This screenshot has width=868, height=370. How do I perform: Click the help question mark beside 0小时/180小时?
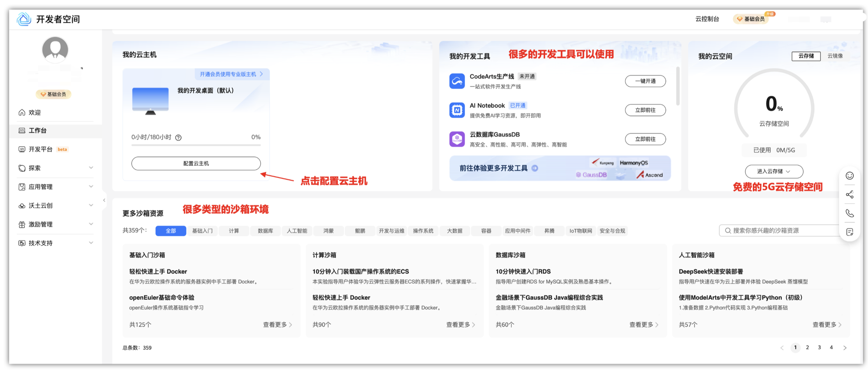coord(178,138)
